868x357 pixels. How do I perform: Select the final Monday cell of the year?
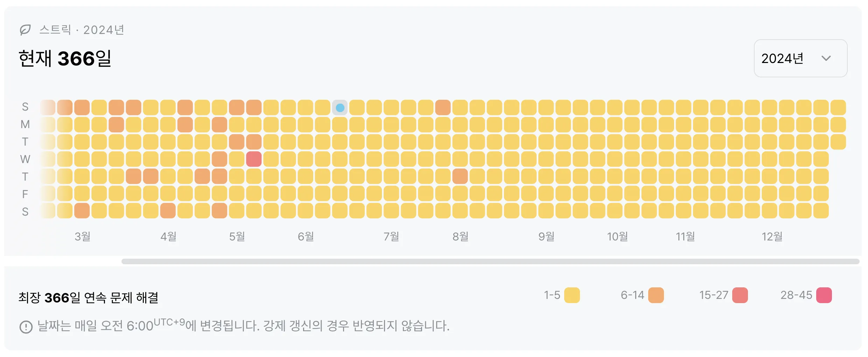pyautogui.click(x=838, y=125)
